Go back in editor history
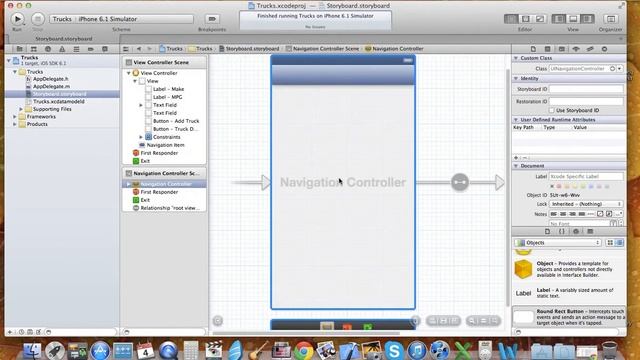Viewport: 640px width, 360px height. coord(139,49)
